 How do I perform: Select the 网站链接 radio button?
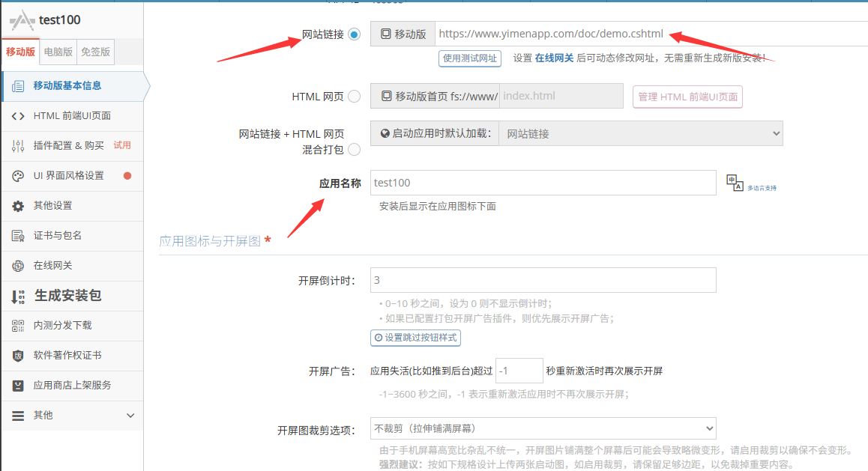(354, 34)
